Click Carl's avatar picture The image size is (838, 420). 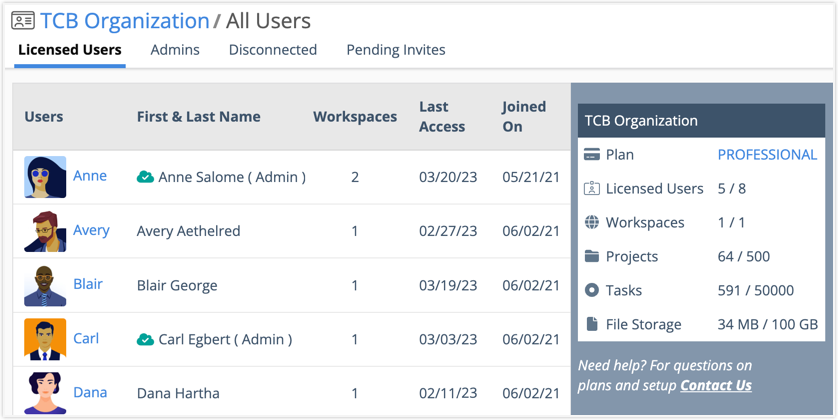coord(45,339)
